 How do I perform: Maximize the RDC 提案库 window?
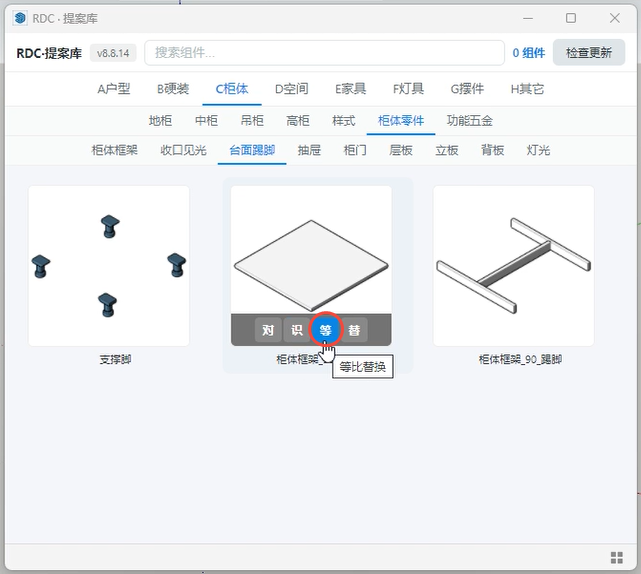[571, 18]
